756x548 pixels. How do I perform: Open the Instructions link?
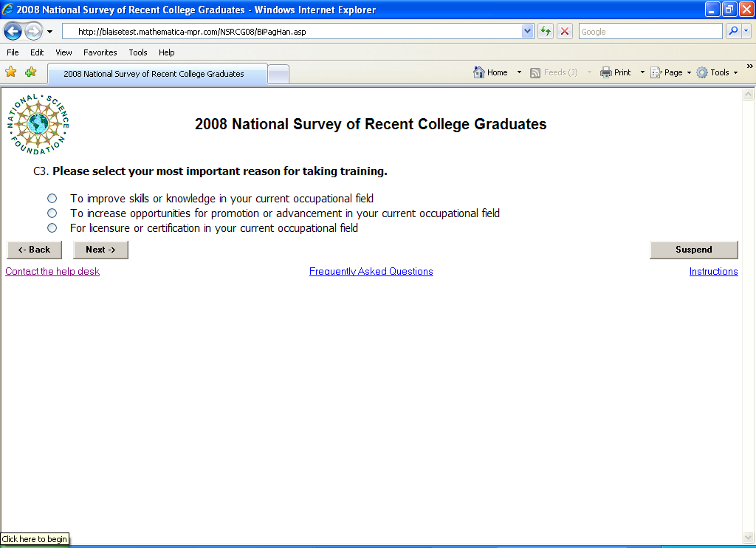pos(714,272)
